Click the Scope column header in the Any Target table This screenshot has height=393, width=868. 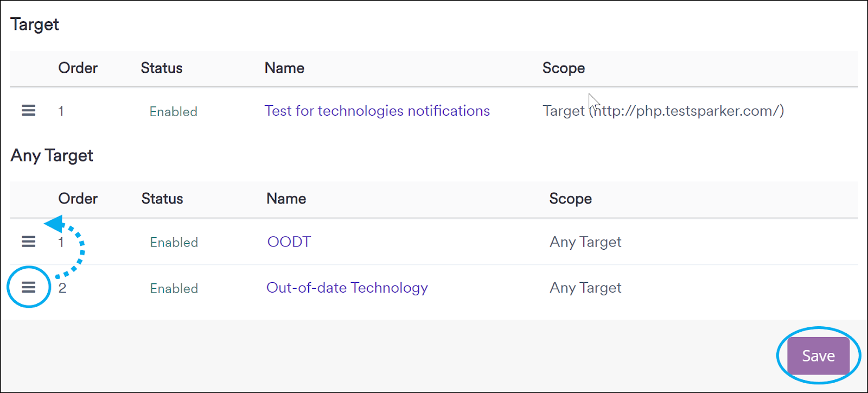tap(570, 199)
